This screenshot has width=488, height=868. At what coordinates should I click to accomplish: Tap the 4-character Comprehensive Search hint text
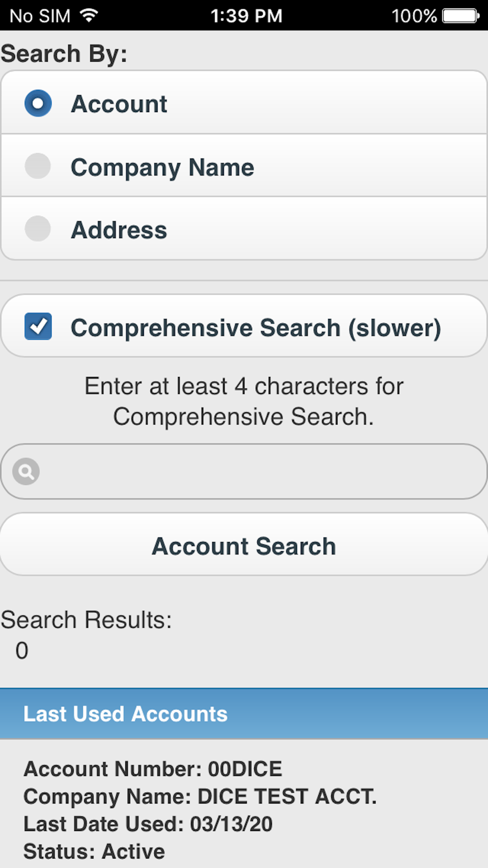(x=244, y=401)
